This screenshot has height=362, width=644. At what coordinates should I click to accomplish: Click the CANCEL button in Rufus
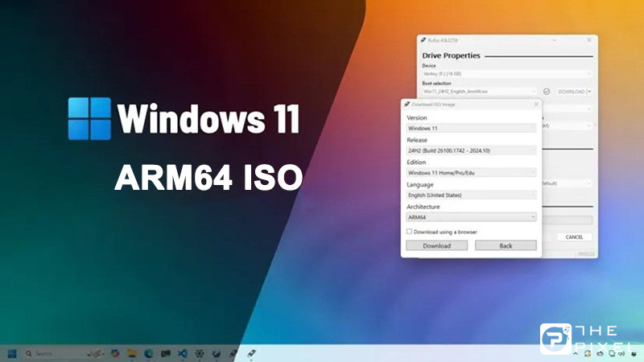[574, 237]
